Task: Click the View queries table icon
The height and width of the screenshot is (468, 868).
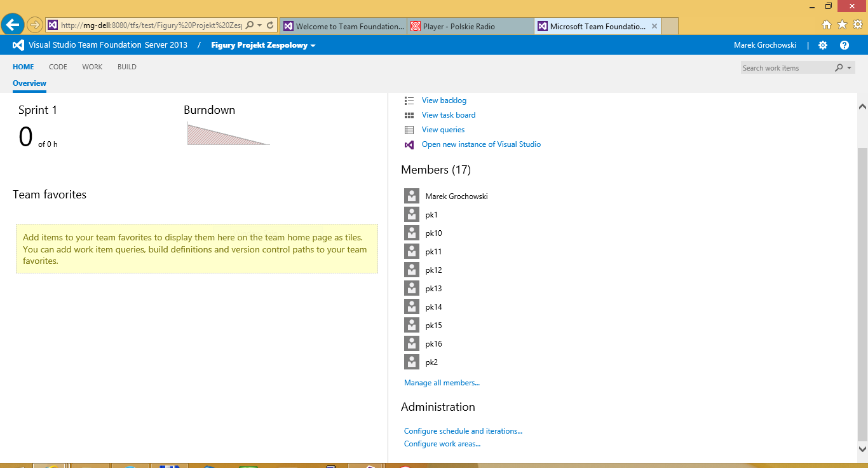Action: (409, 130)
